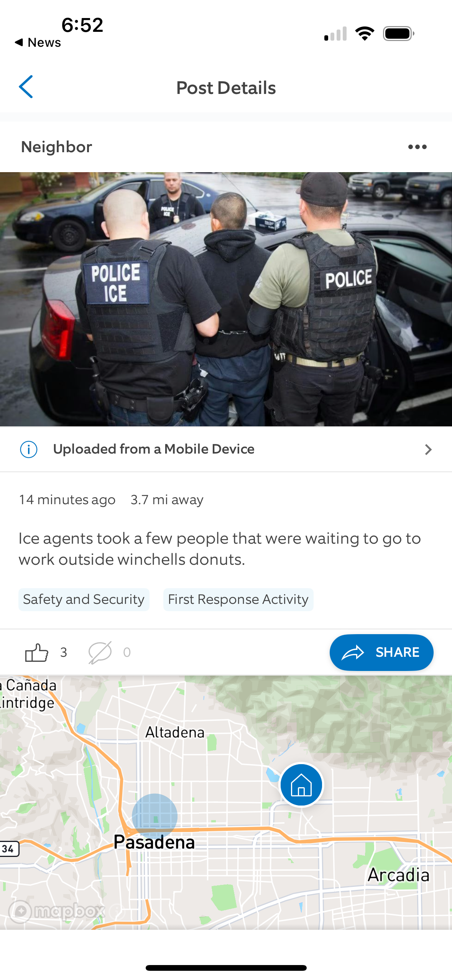Tap the Arcadia label on map
452x980 pixels.
coord(398,875)
